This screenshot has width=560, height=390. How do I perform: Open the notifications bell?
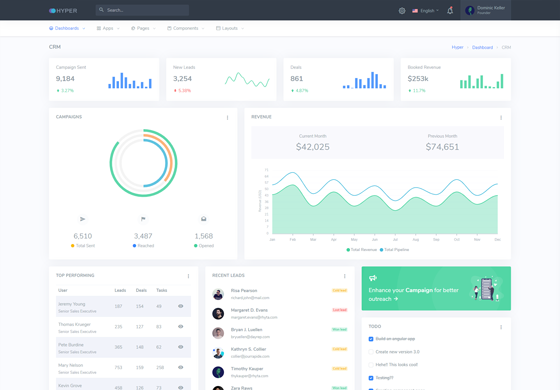(x=450, y=10)
